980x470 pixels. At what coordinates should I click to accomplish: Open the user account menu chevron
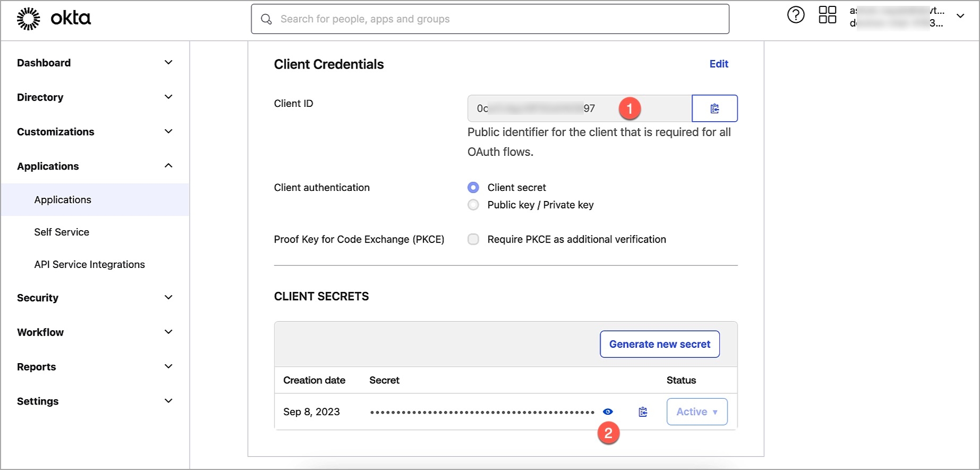click(x=960, y=16)
